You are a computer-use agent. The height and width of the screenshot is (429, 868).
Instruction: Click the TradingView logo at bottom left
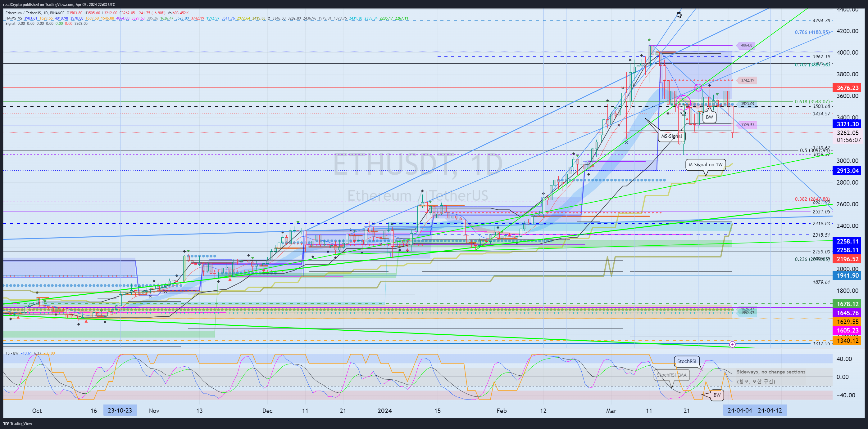point(18,424)
